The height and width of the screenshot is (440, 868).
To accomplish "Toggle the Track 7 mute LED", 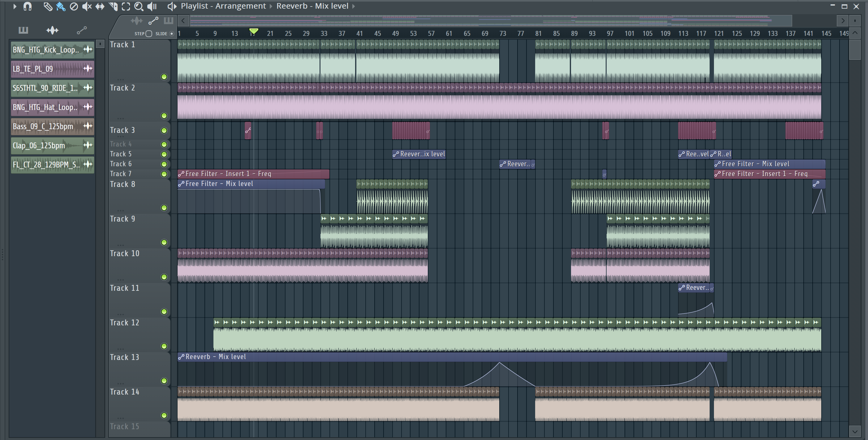I will (164, 174).
